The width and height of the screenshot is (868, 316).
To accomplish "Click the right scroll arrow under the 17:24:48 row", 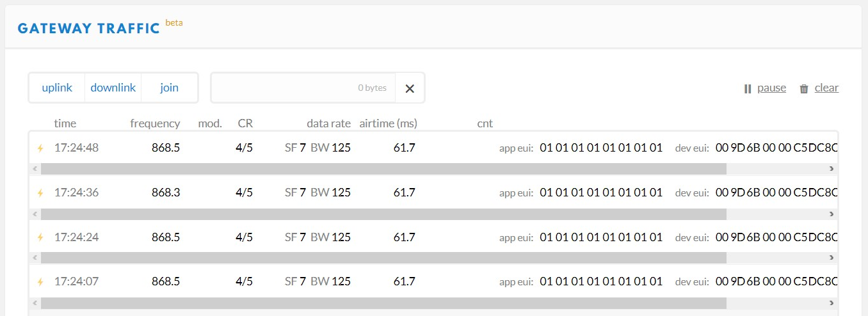I will [832, 169].
